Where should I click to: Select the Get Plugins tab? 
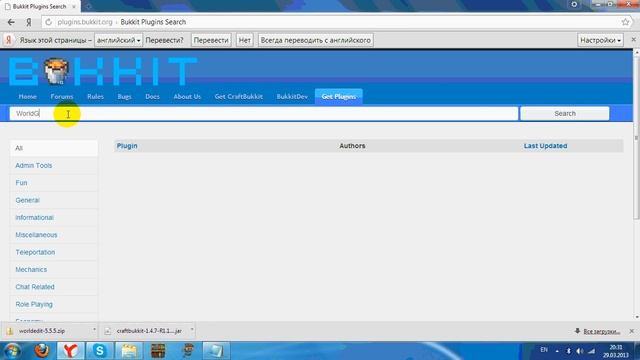click(338, 96)
